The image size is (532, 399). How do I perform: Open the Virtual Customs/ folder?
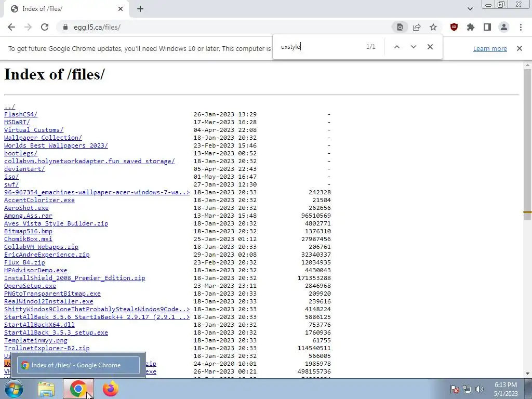point(34,130)
